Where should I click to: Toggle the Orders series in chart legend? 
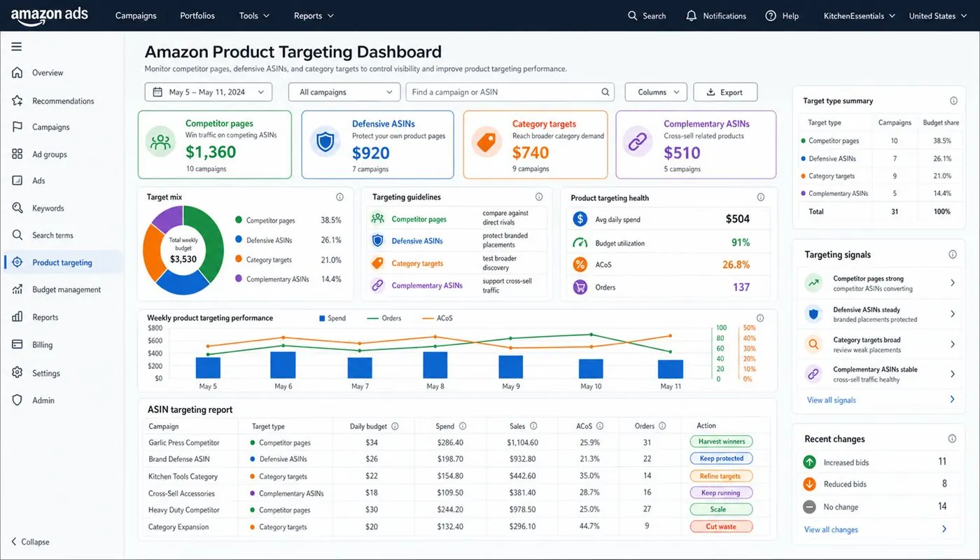click(x=384, y=318)
